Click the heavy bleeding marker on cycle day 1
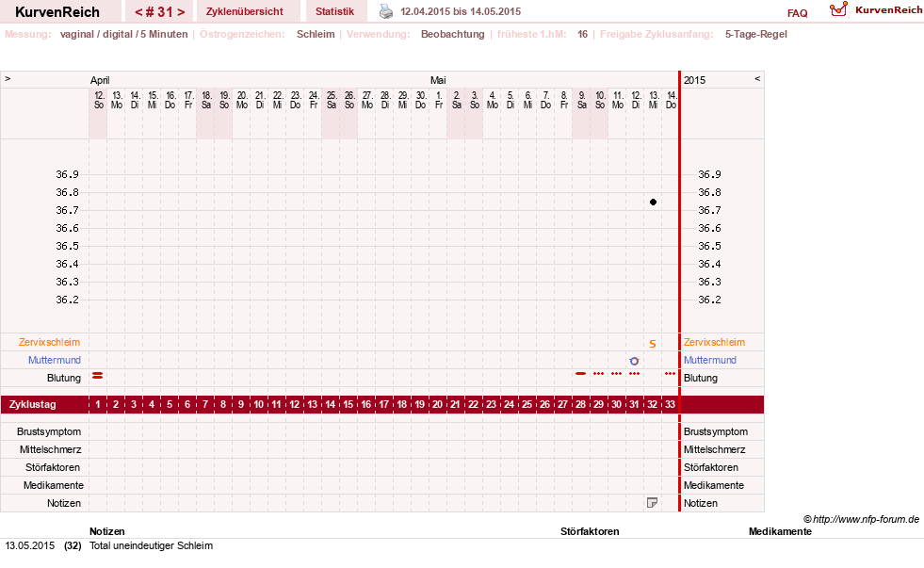 pos(98,375)
